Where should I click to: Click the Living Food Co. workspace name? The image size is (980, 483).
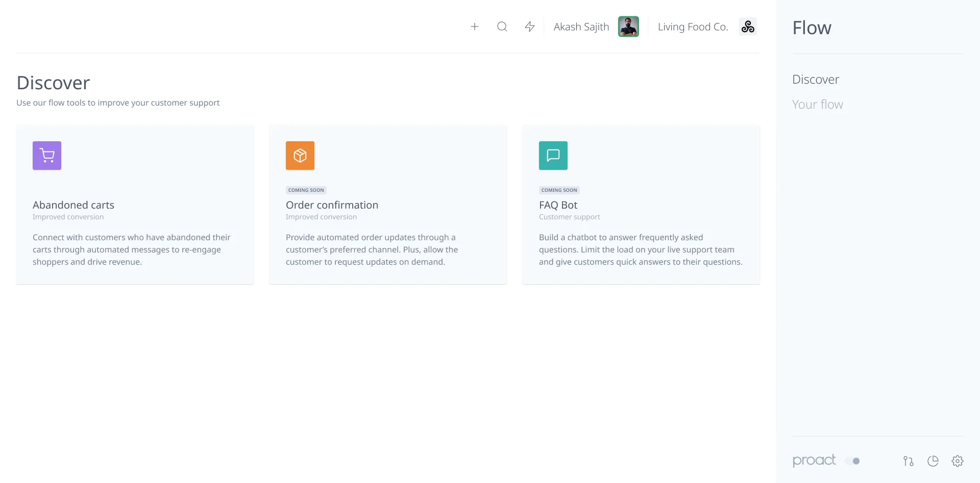tap(693, 27)
